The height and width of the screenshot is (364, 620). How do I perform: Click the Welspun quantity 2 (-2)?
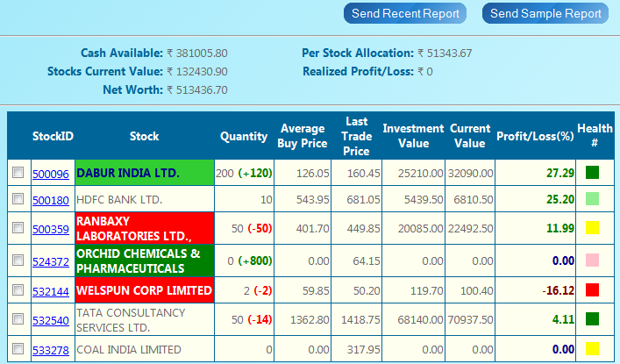[258, 291]
